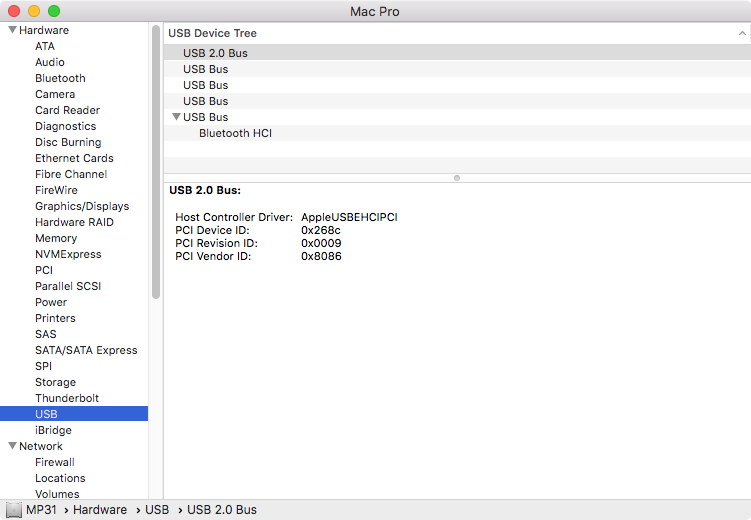Click USB in the path bar

tap(157, 510)
